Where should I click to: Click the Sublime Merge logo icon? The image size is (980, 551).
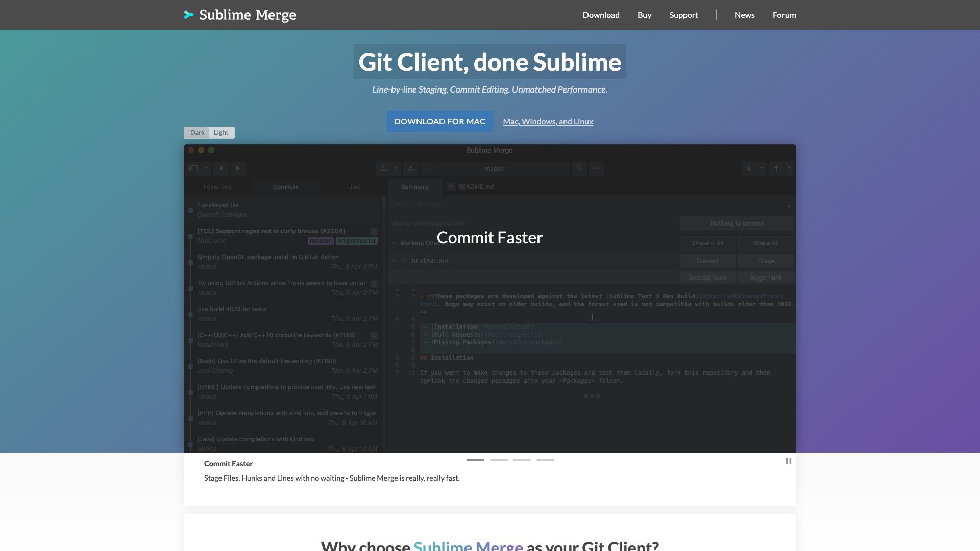pyautogui.click(x=188, y=15)
